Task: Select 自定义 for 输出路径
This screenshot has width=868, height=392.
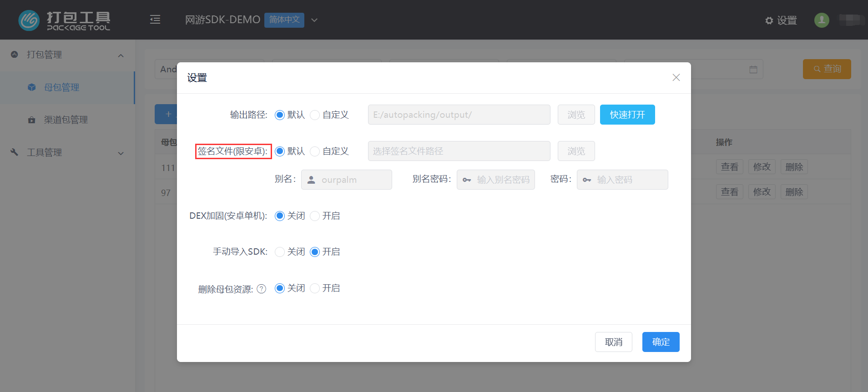Action: (x=315, y=115)
